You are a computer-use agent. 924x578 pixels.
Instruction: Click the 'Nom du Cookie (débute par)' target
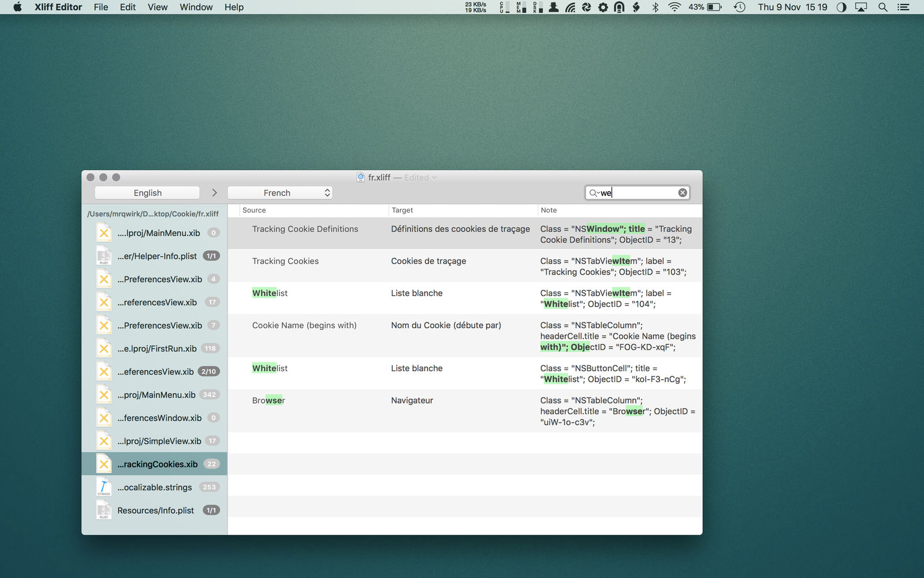446,325
